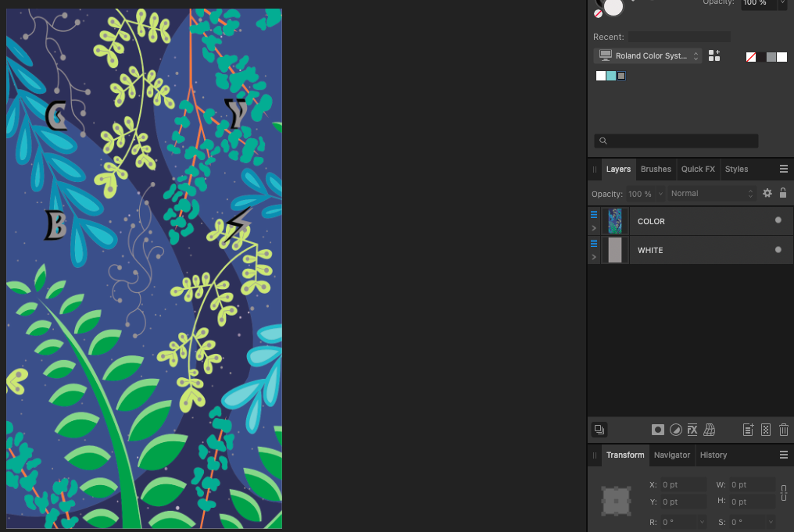Image resolution: width=794 pixels, height=532 pixels.
Task: Pick the white swatch in the palette
Action: (601, 76)
